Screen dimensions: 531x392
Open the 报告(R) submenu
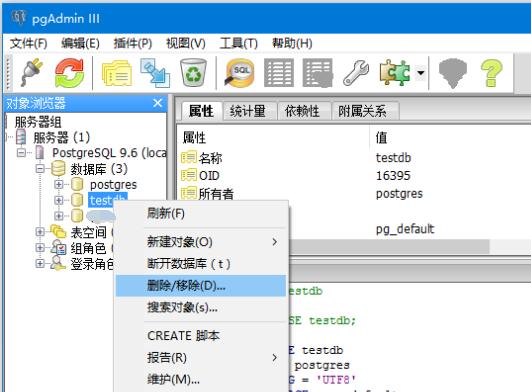[201, 357]
